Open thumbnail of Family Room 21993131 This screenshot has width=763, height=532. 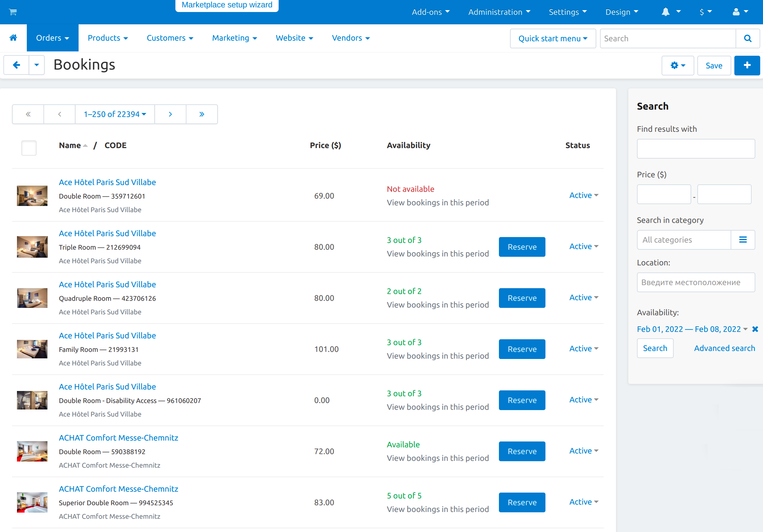coord(32,349)
